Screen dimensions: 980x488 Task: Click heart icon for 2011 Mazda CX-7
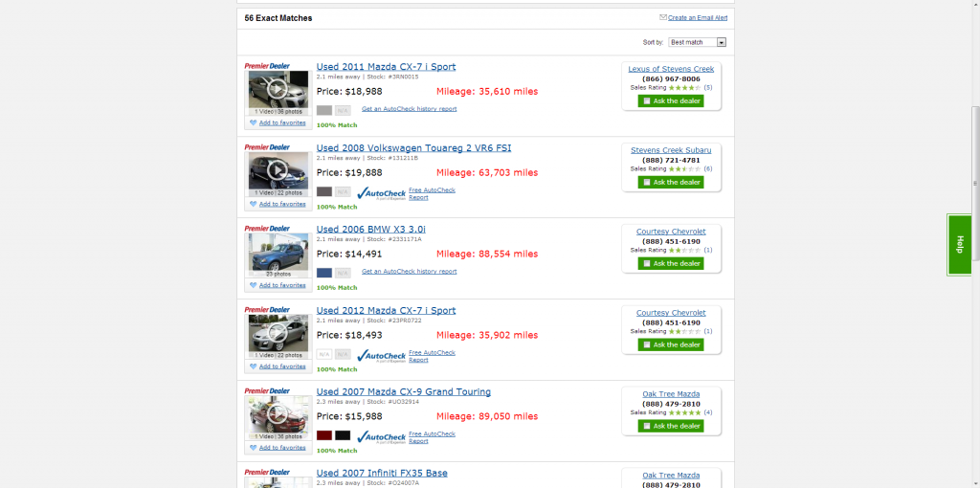click(253, 123)
